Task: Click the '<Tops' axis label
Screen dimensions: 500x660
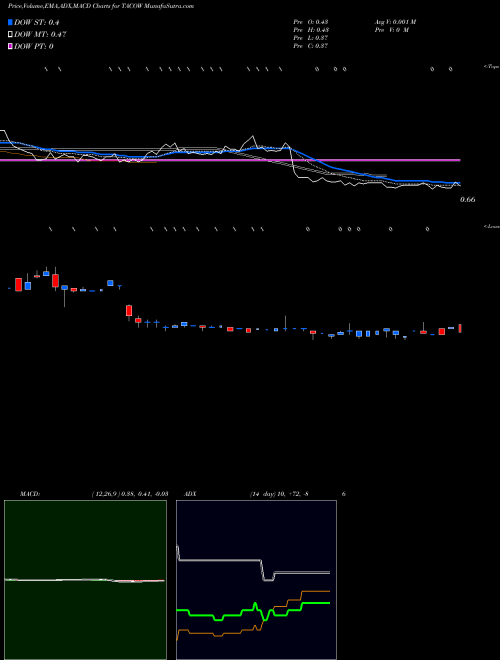Action: 492,67
